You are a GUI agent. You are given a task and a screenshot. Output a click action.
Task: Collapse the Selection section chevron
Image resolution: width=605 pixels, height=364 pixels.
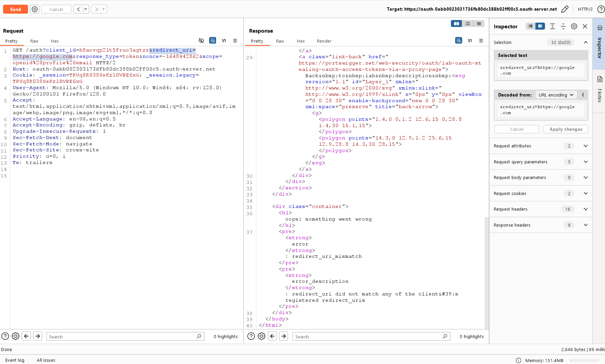(585, 42)
